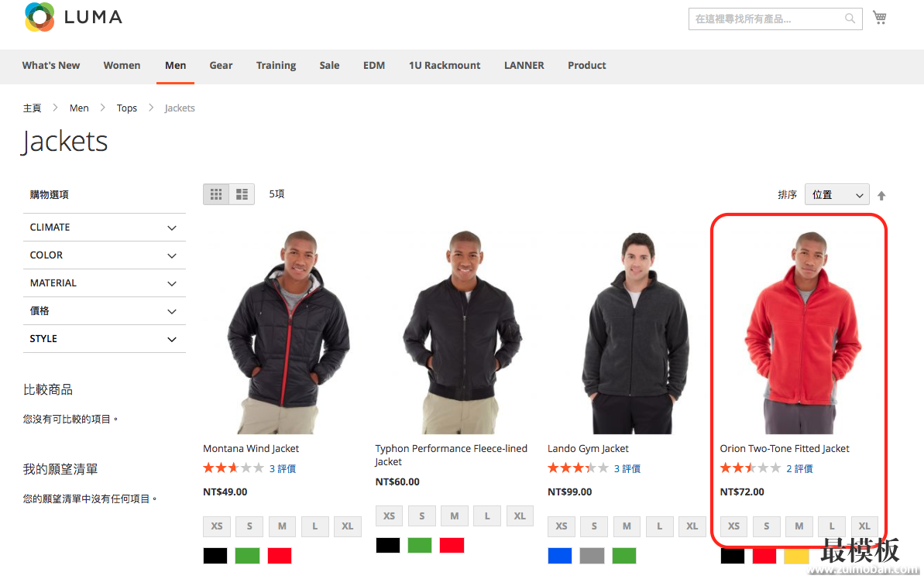Open the Sale menu
The height and width of the screenshot is (579, 924).
coord(329,65)
